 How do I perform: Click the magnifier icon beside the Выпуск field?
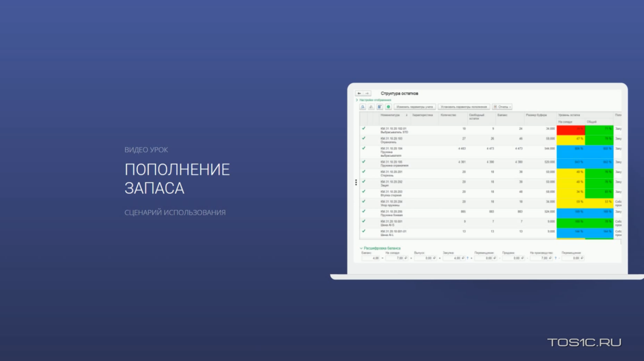pos(434,258)
